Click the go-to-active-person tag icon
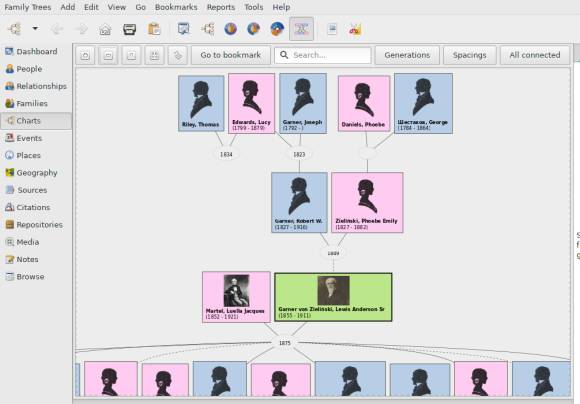This screenshot has width=580, height=404. click(x=178, y=55)
